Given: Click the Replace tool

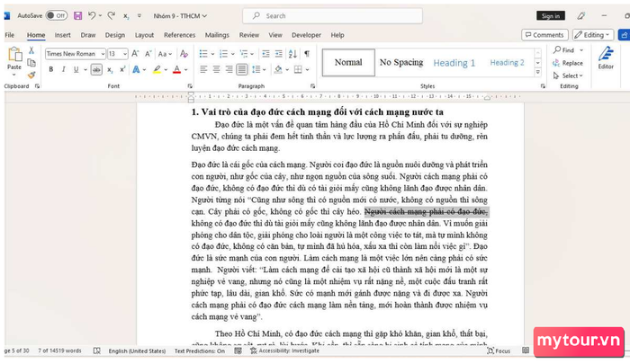Looking at the screenshot, I should pyautogui.click(x=567, y=63).
